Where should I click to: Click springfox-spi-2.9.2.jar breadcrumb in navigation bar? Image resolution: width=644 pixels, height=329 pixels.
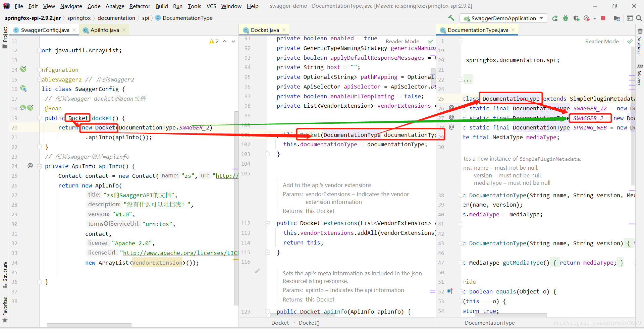coord(33,18)
